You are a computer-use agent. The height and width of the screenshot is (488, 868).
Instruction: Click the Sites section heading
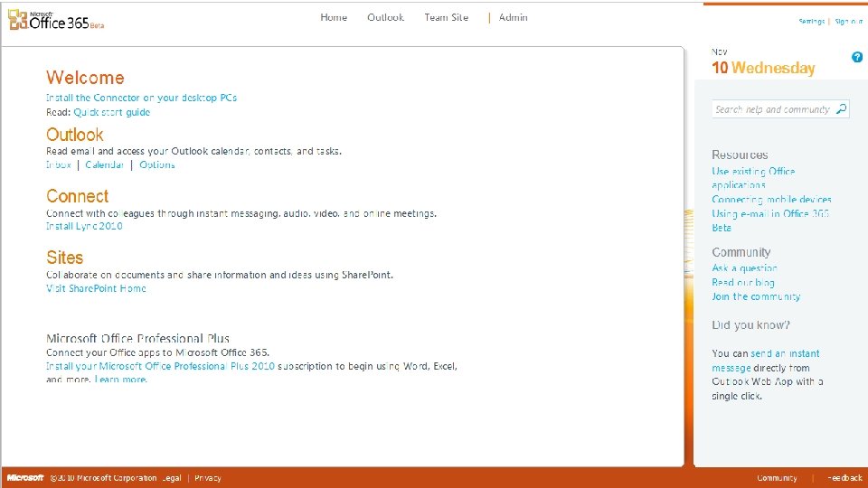65,258
